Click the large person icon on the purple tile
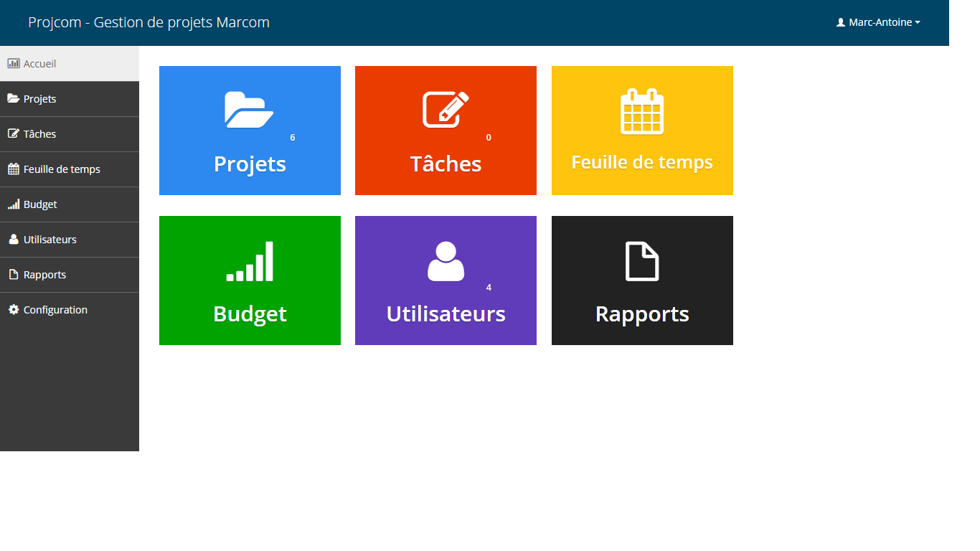Viewport: 980px width, 551px height. click(446, 261)
